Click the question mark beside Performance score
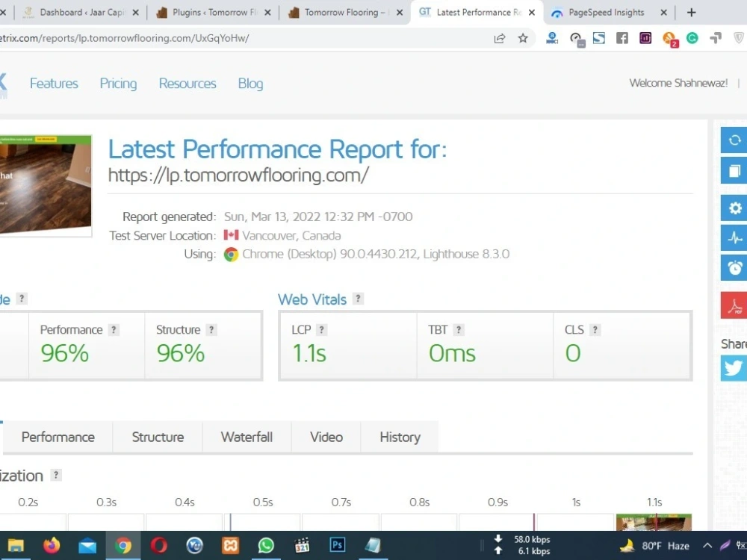Screen dimensions: 747x560 114,329
